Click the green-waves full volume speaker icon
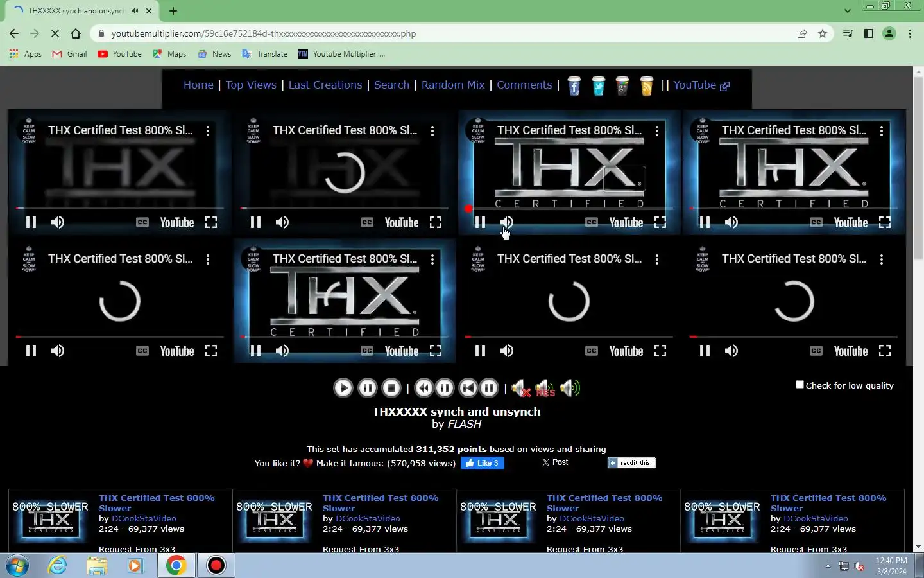Screen dimensions: 924x578 pyautogui.click(x=570, y=388)
